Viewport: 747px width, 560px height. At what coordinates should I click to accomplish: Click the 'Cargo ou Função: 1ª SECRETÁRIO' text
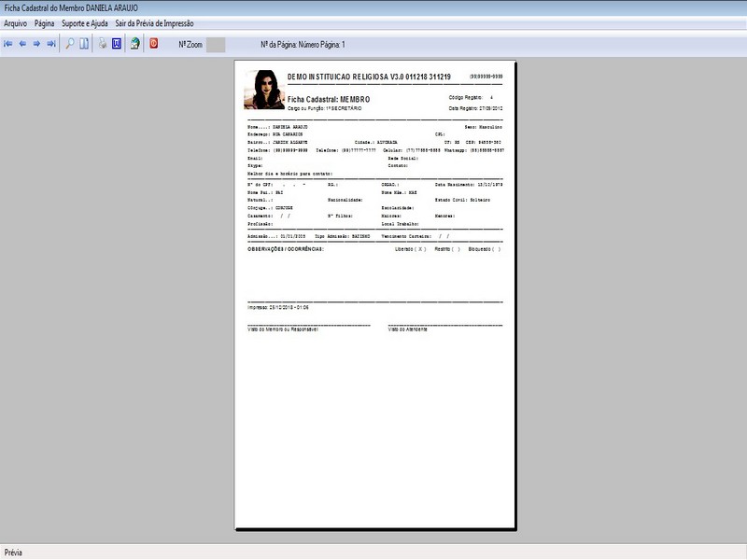[324, 108]
